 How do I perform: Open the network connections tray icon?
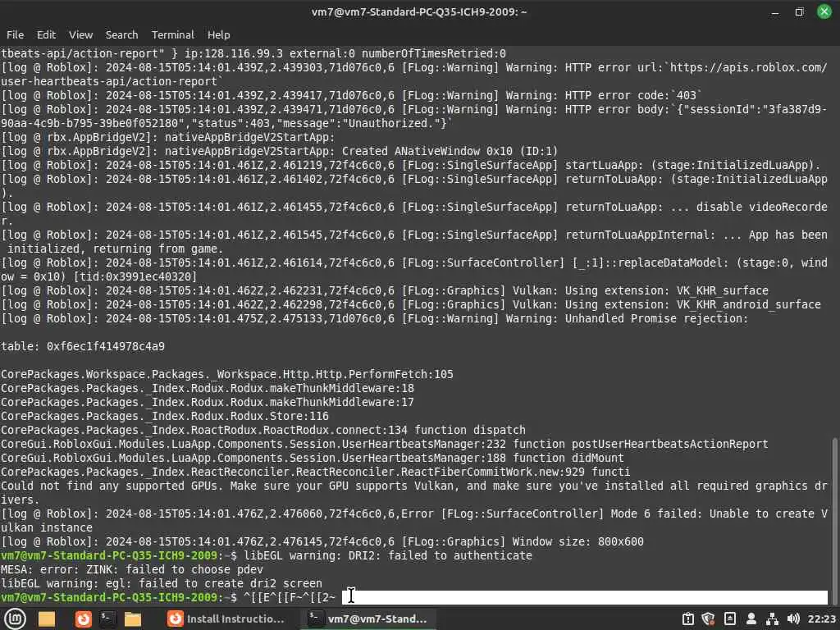pyautogui.click(x=772, y=619)
